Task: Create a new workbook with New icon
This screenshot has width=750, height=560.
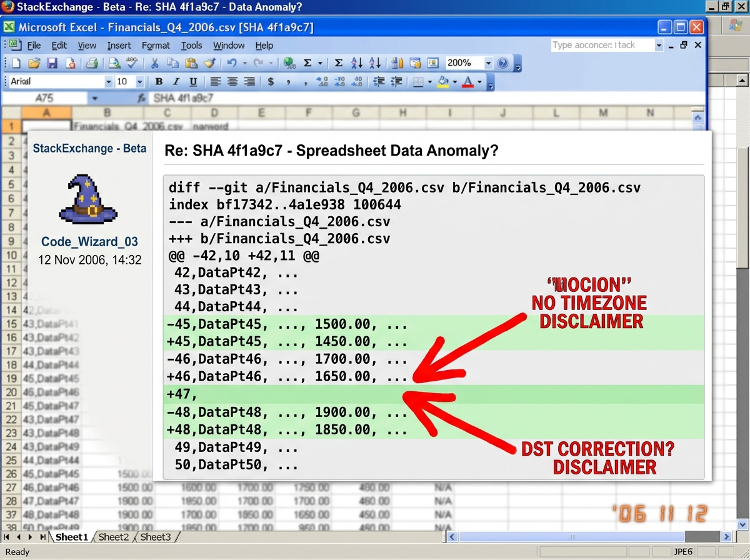Action: click(x=16, y=63)
